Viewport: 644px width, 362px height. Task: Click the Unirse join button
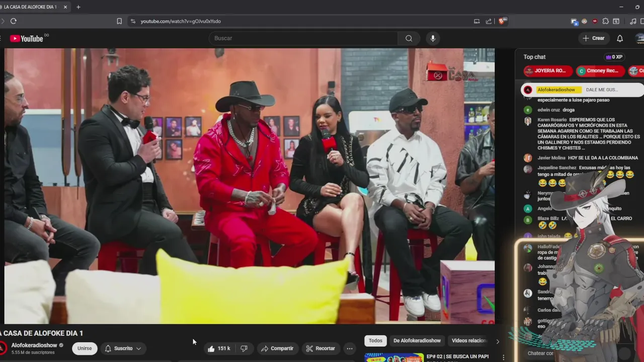(85, 348)
